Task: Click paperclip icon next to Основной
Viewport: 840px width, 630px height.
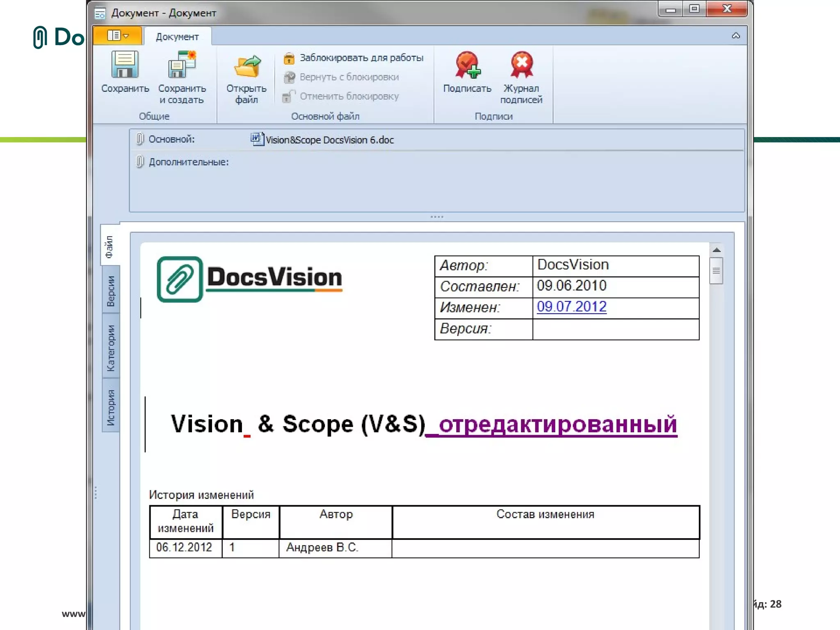Action: coord(140,139)
